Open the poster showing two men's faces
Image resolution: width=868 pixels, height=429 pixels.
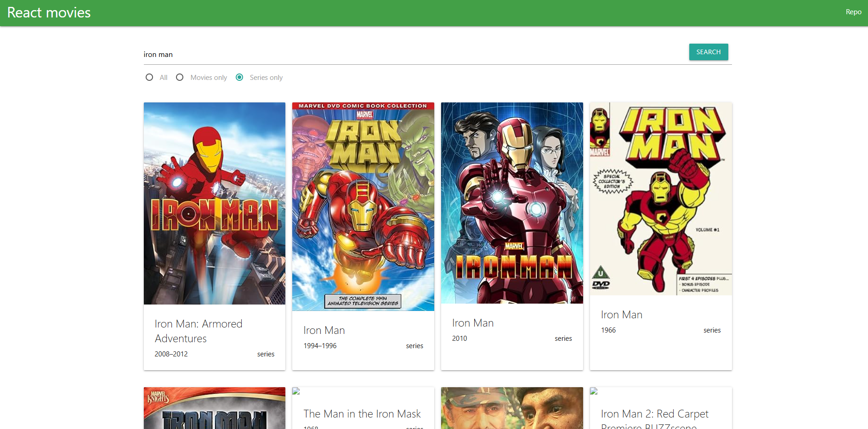(x=512, y=408)
